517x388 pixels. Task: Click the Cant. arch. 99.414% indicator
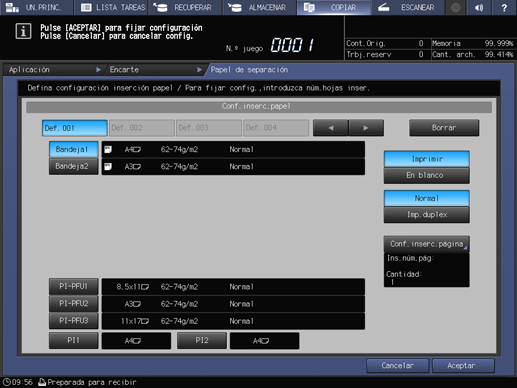(473, 54)
